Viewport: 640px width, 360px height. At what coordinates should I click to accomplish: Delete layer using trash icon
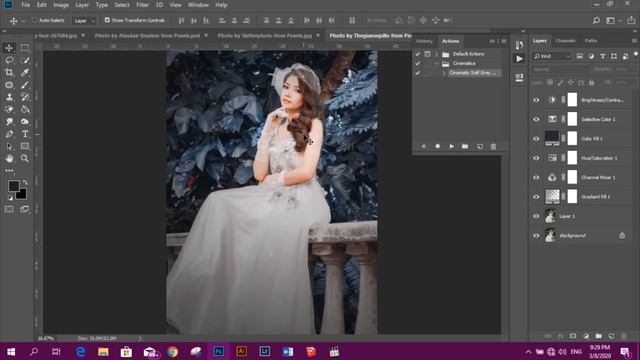click(x=624, y=336)
